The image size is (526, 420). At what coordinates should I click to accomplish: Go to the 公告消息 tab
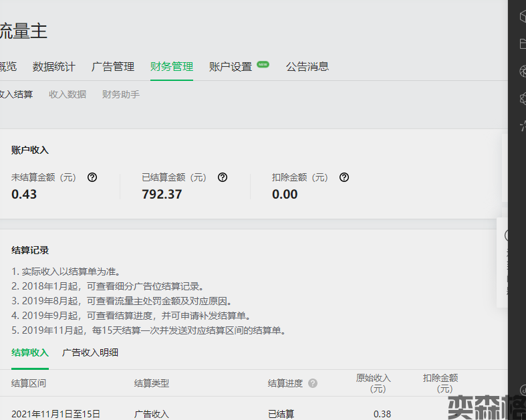point(307,67)
